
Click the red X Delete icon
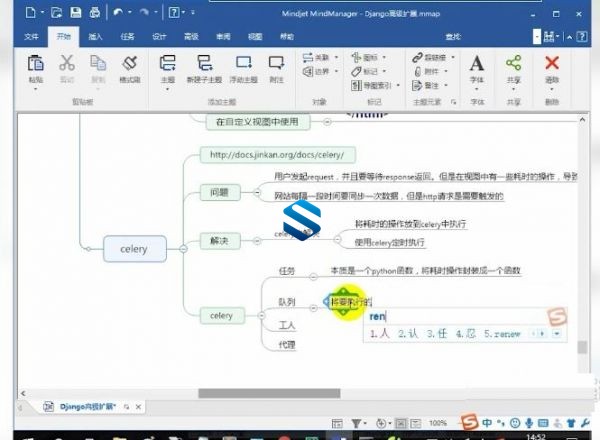pos(552,63)
